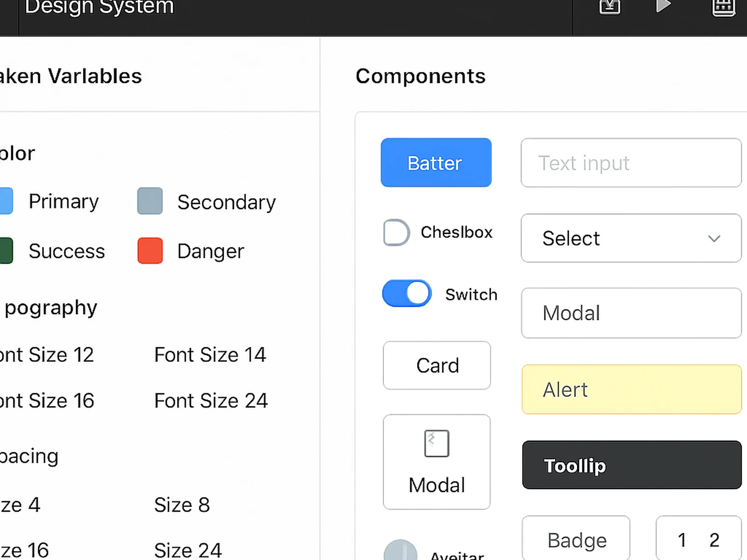Toggle the Switch control off

[407, 293]
